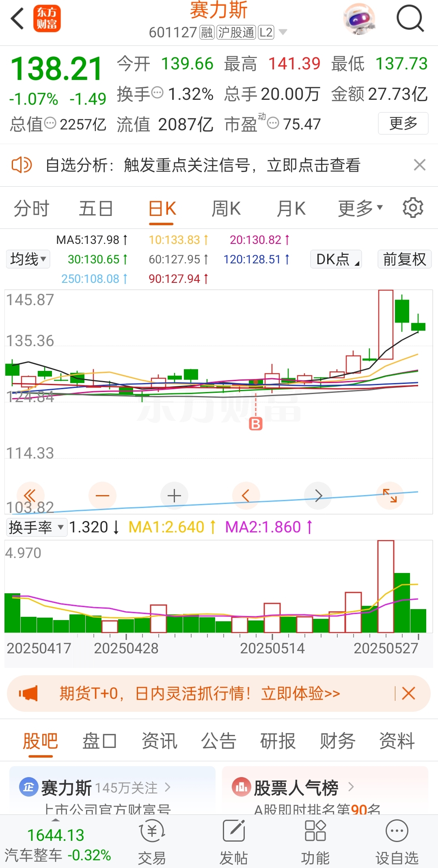Screen dimensions: 438x868
Task: Switch to 周K chart tab
Action: 226,209
